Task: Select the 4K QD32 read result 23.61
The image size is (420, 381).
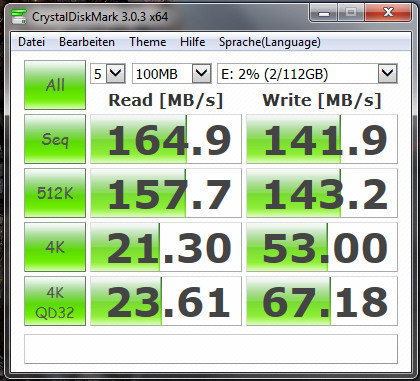Action: [x=166, y=301]
